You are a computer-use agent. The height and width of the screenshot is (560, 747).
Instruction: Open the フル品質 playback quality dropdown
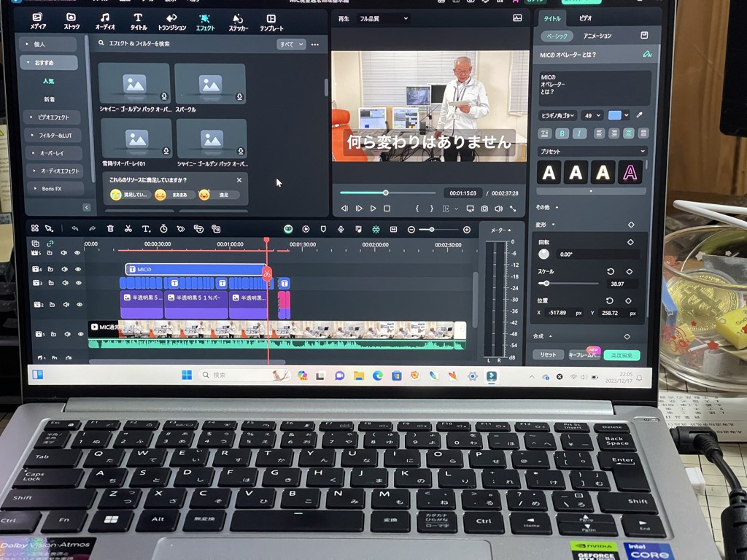(x=384, y=18)
